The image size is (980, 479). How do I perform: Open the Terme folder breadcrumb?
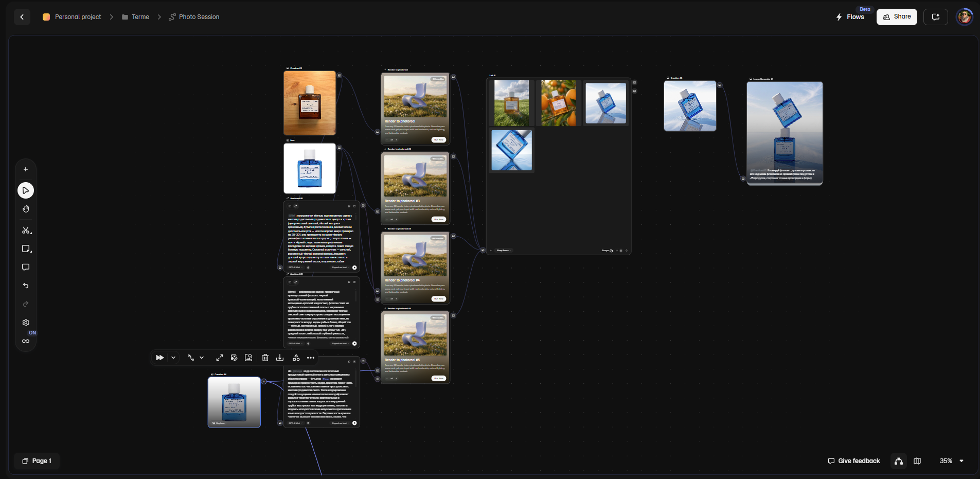pos(136,17)
